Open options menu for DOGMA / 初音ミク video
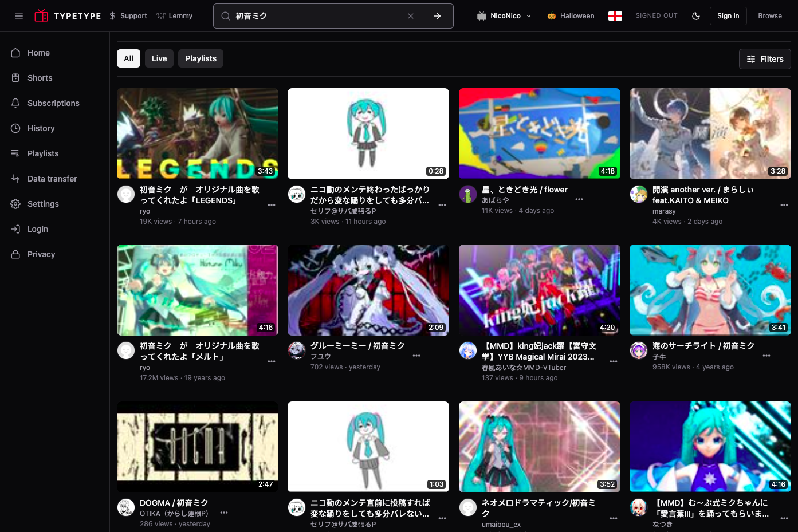 (x=224, y=513)
